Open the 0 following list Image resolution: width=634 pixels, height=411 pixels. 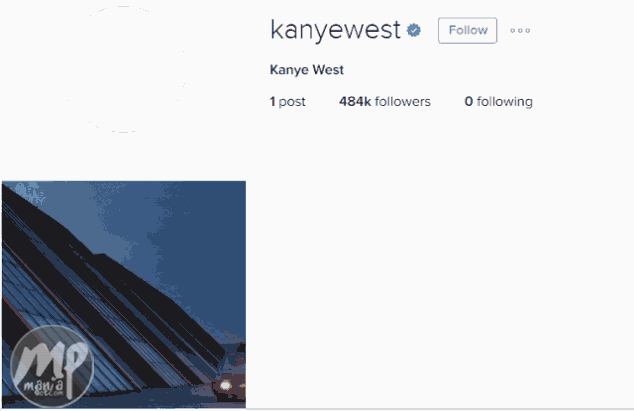498,102
